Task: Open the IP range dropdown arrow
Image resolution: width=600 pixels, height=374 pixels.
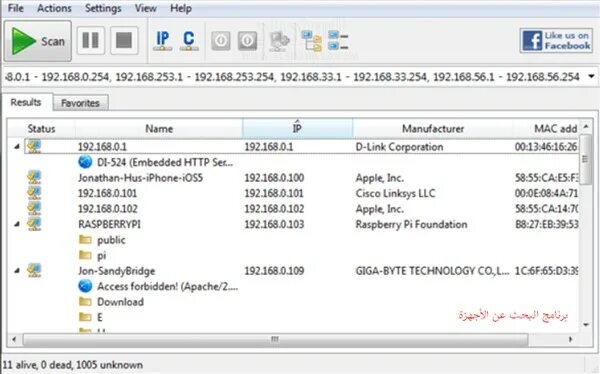Action: (591, 77)
